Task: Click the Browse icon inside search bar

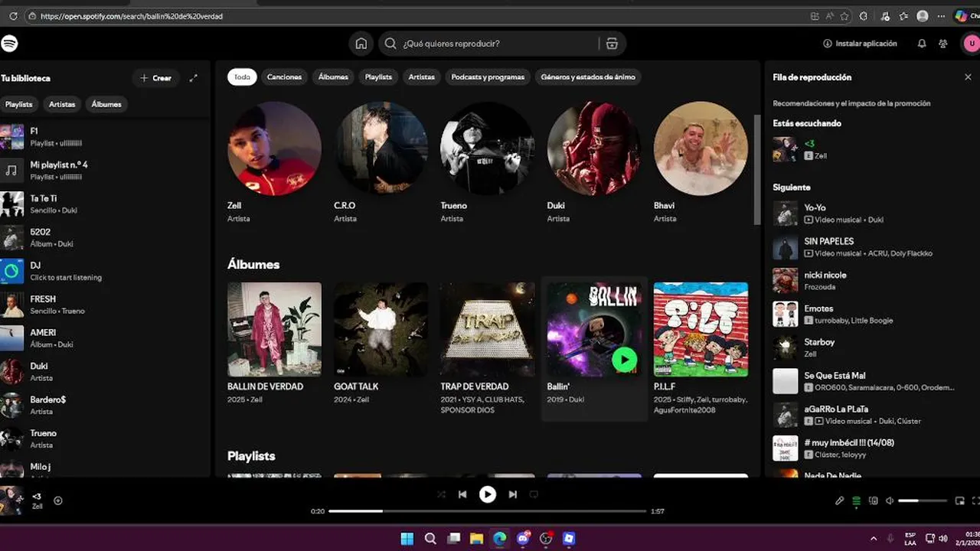Action: tap(612, 44)
